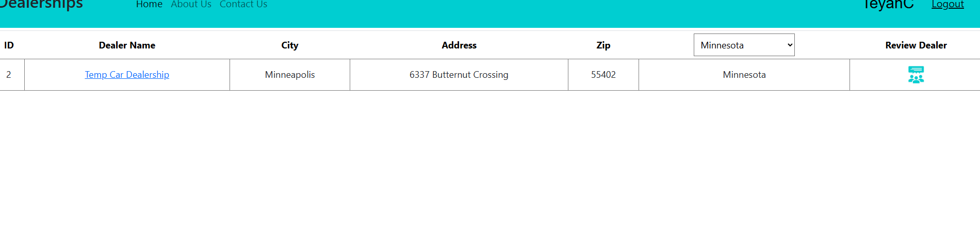
Task: Open the About Us page
Action: [x=191, y=4]
